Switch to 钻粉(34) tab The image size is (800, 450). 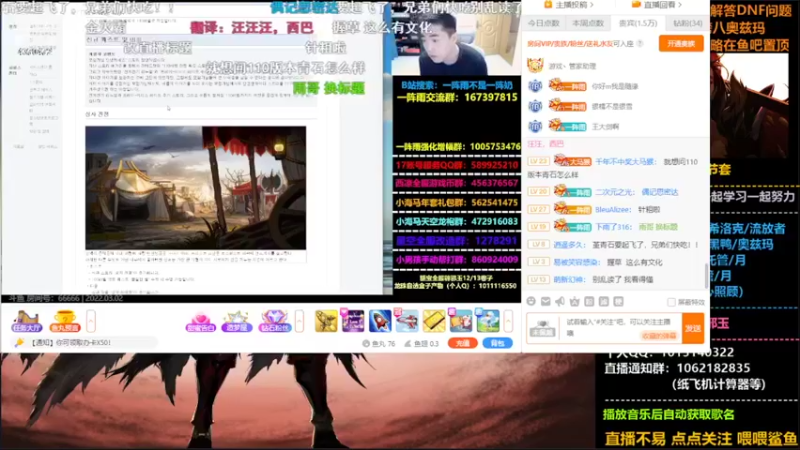pos(688,23)
